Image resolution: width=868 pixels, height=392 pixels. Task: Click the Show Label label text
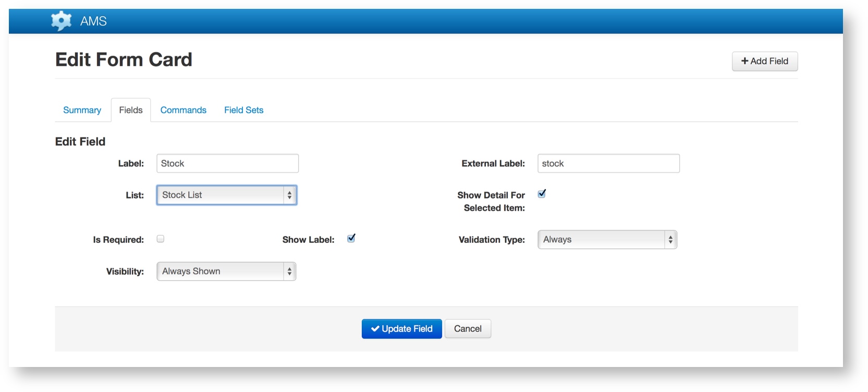[309, 240]
